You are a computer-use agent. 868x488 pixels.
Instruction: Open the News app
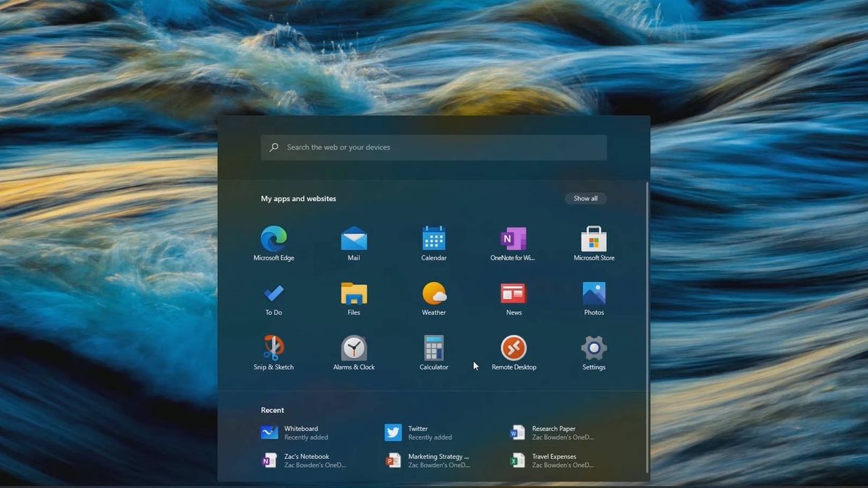coord(514,299)
